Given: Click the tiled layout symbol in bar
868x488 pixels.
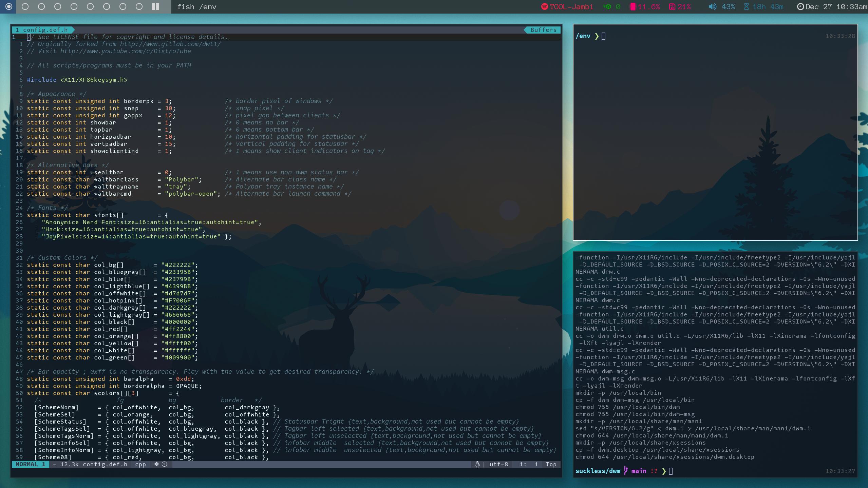Looking at the screenshot, I should click(155, 7).
